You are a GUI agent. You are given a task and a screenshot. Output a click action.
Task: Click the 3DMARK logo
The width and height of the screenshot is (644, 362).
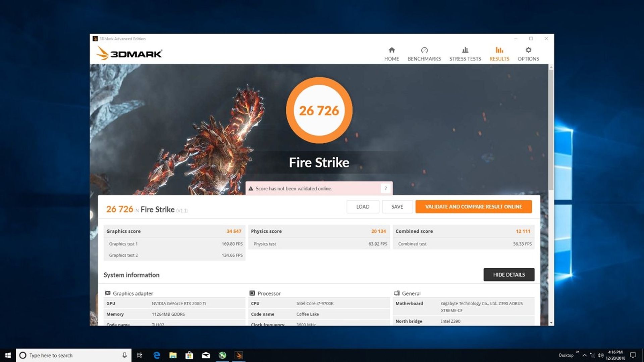point(129,53)
